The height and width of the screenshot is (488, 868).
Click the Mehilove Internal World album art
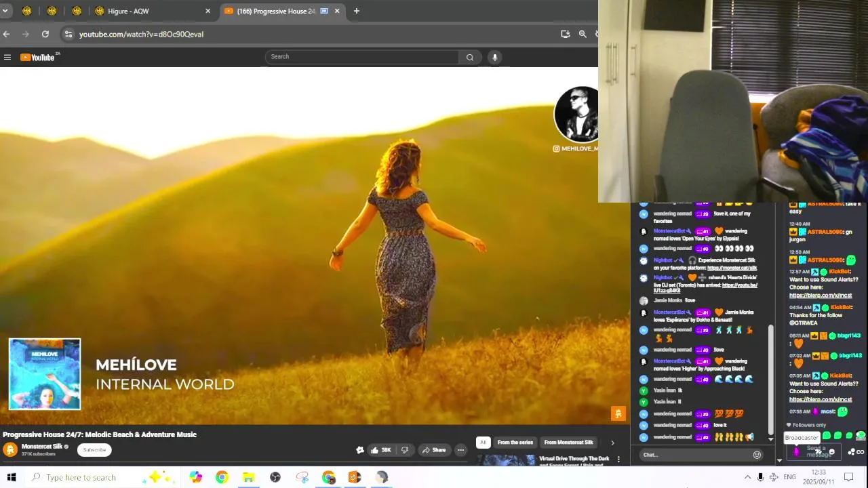[45, 374]
